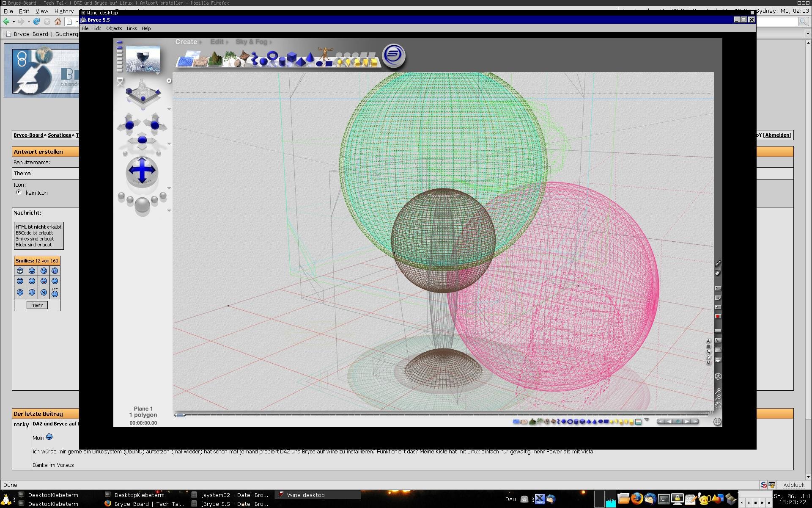812x508 pixels.
Task: Expand the view control options triangle
Action: coord(169,109)
